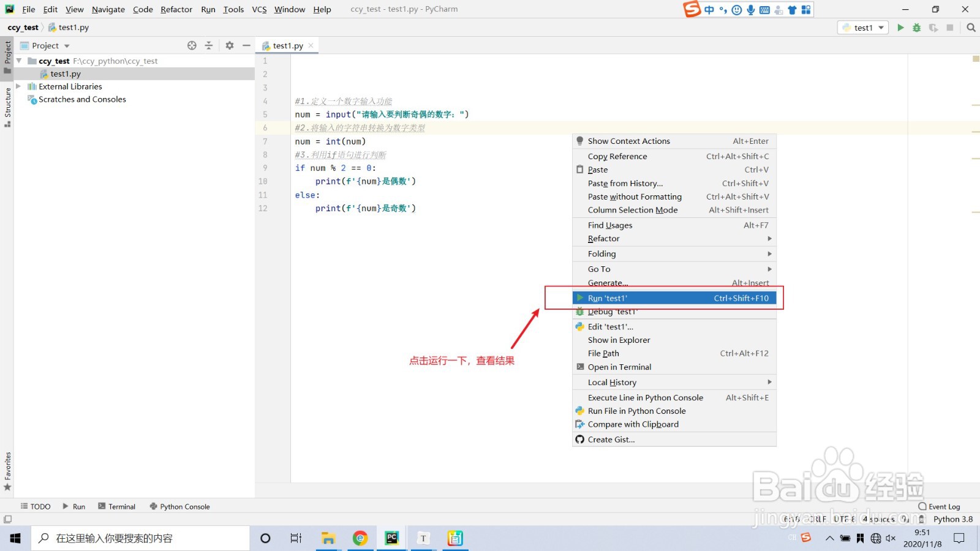980x551 pixels.
Task: Collapse the ccy_test project folder
Action: point(19,61)
